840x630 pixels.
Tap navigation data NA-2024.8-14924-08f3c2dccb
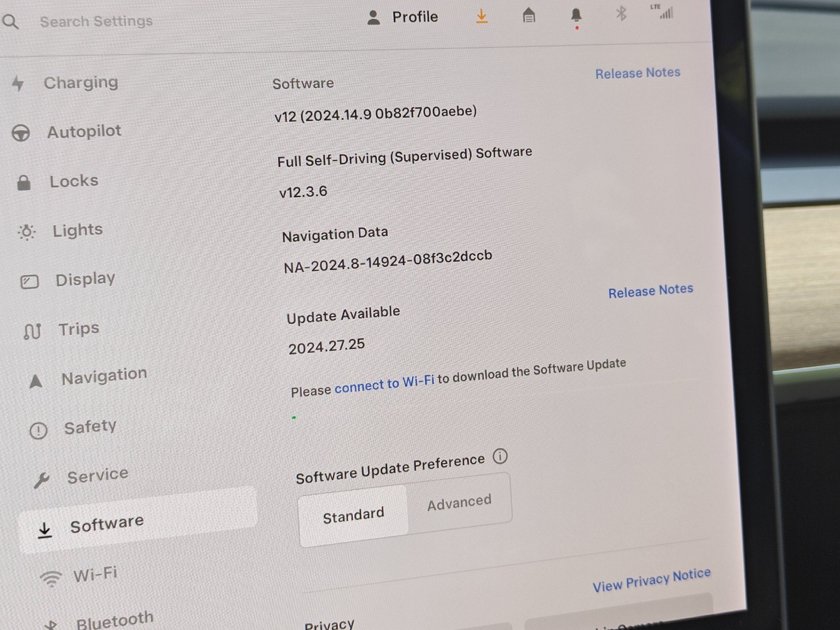(x=388, y=262)
